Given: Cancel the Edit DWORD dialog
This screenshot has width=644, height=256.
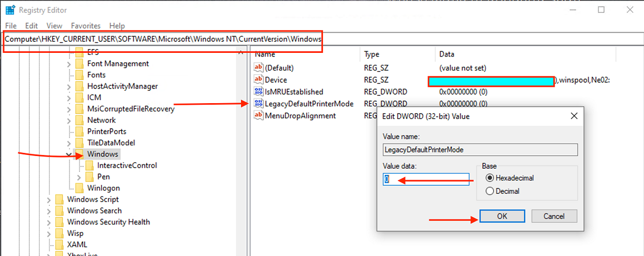Looking at the screenshot, I should point(554,216).
